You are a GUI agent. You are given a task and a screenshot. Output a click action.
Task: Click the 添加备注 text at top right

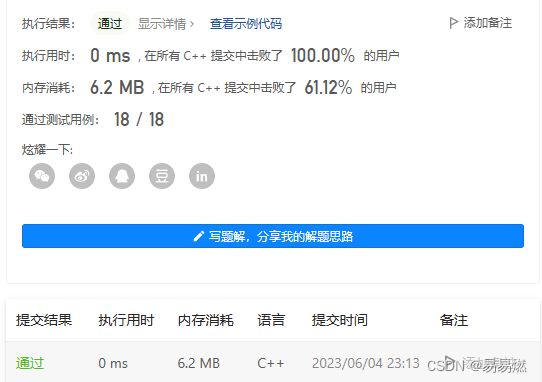487,23
